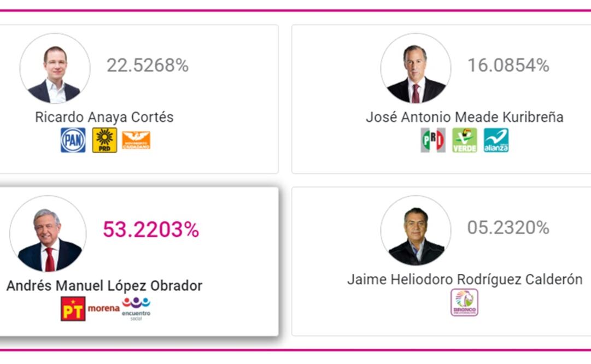Click the PRD party logo
Image resolution: width=591 pixels, height=364 pixels.
click(104, 140)
